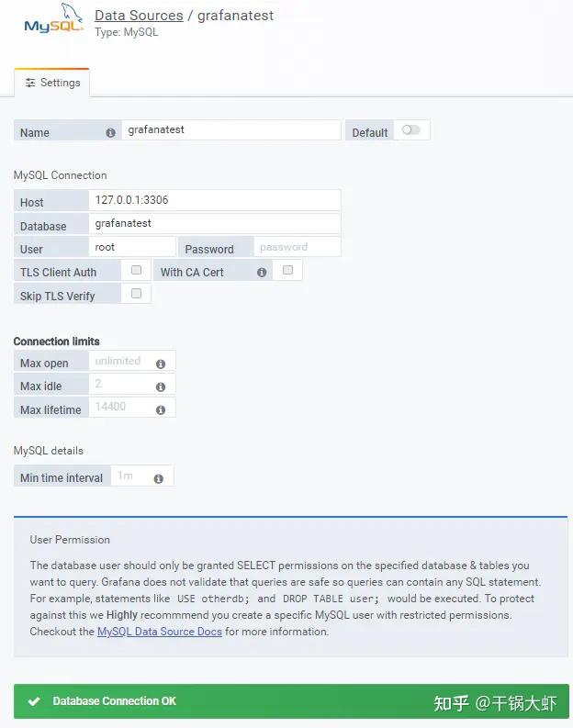Click the green checkmark connection status icon
Viewport: 573px width, 728px height.
(34, 701)
